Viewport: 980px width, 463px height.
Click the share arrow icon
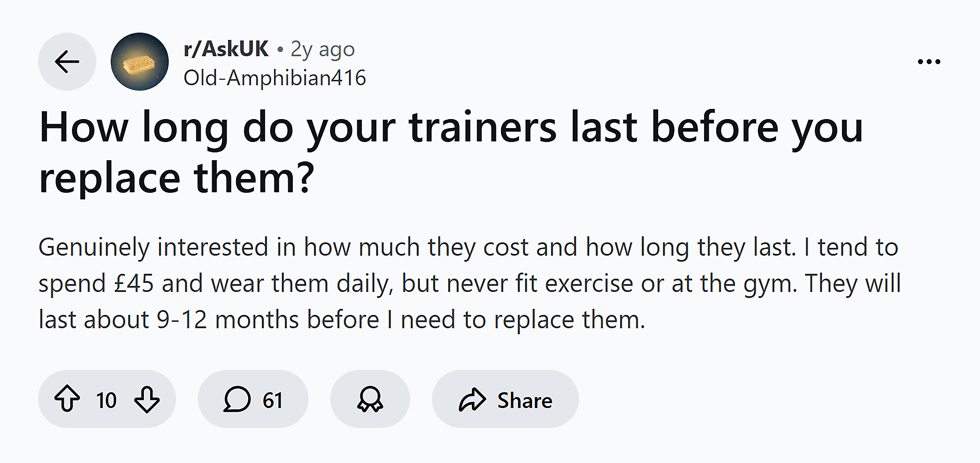point(472,400)
